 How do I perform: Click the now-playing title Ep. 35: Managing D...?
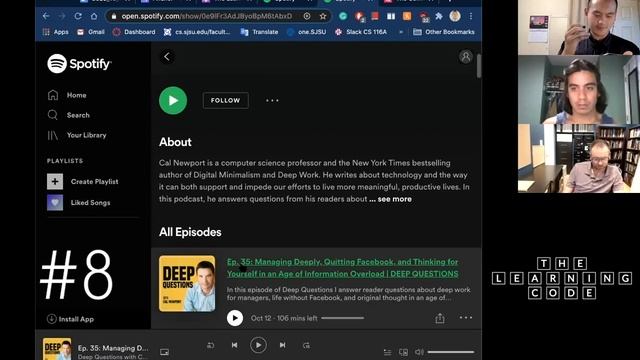tap(113, 348)
